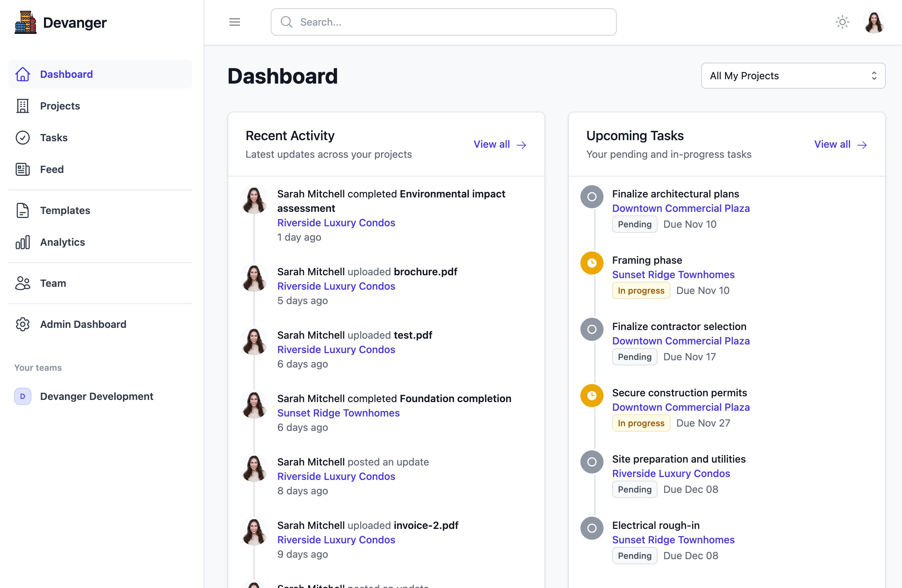Screen dimensions: 902x588
Task: Switch to the Feed section
Action: point(52,169)
